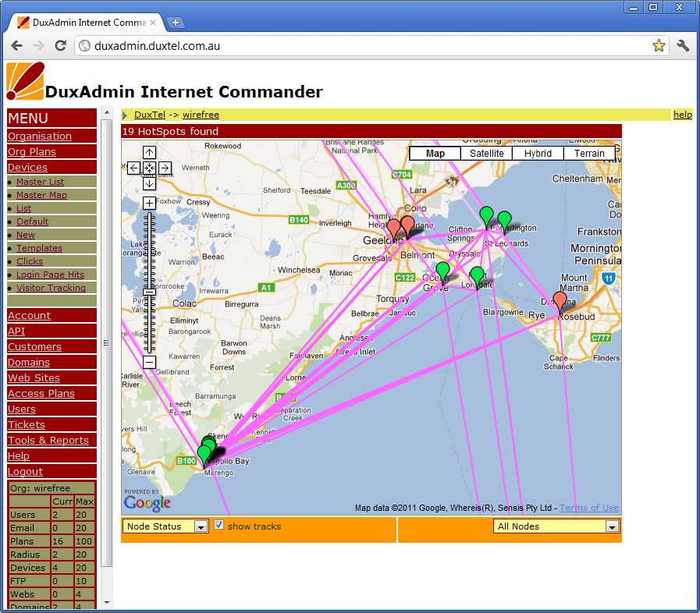Click Logout in the menu
The height and width of the screenshot is (613, 700).
point(25,472)
